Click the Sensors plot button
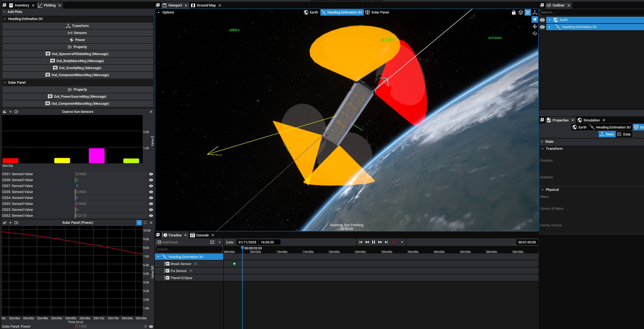 78,33
